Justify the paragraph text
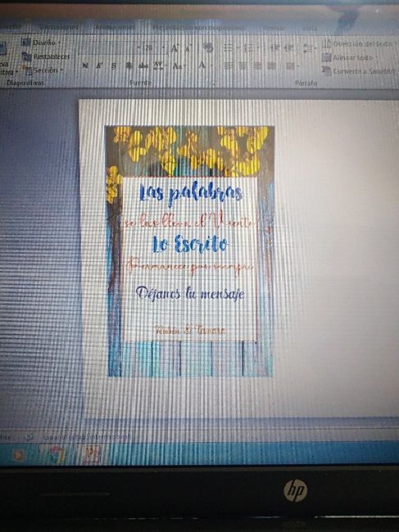Viewport: 399px width, 532px height. click(x=272, y=65)
